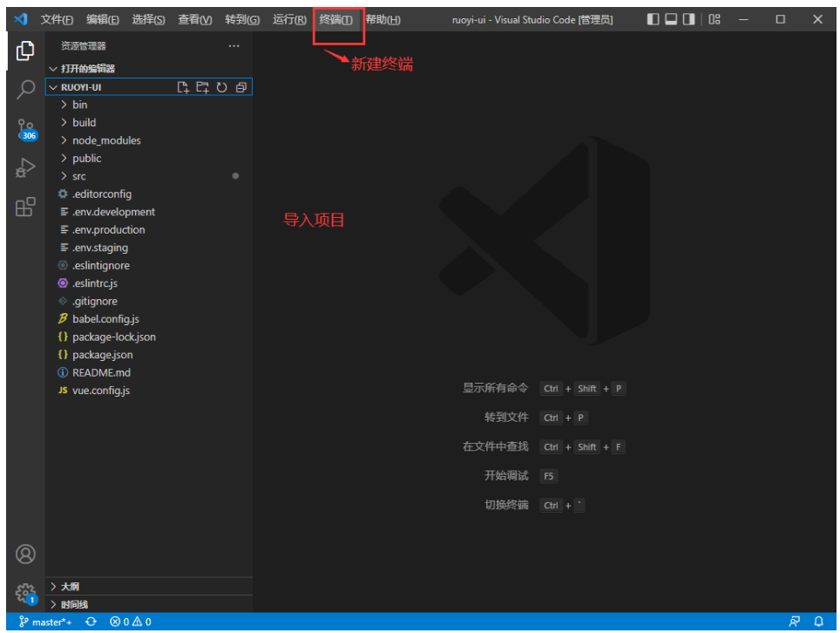This screenshot has width=840, height=633.
Task: Open explorer more actions ellipsis
Action: (x=234, y=46)
